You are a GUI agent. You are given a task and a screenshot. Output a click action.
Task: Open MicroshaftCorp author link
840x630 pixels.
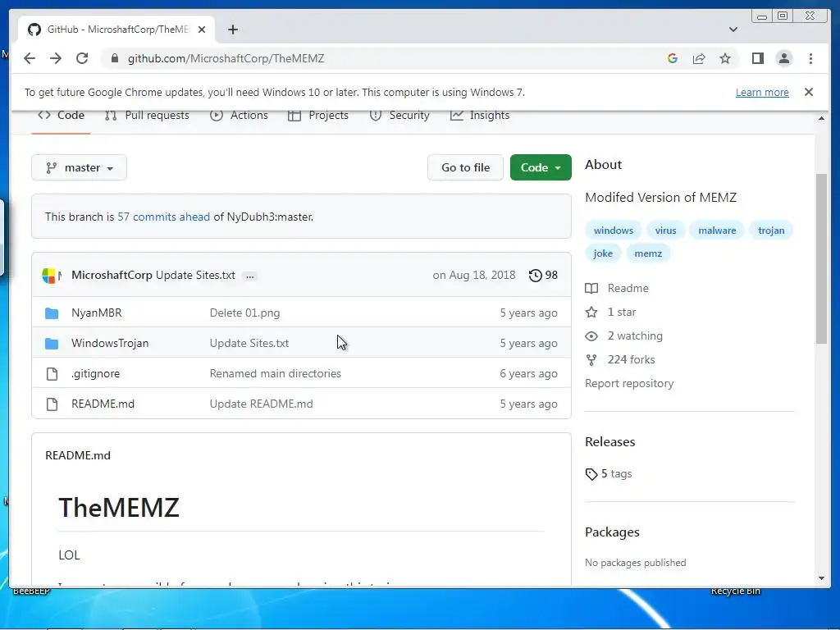[112, 276]
